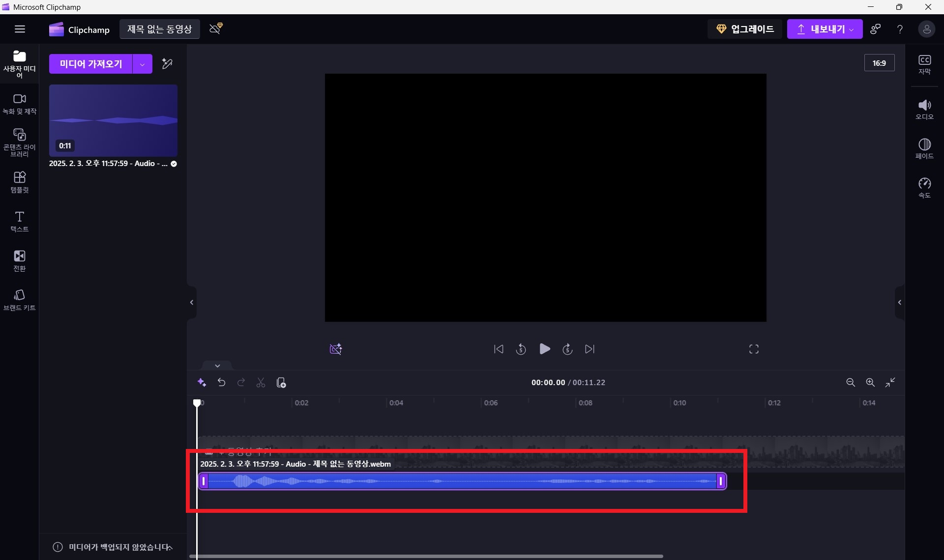
Task: Click the 미디어 가져오기 import media button
Action: (91, 64)
